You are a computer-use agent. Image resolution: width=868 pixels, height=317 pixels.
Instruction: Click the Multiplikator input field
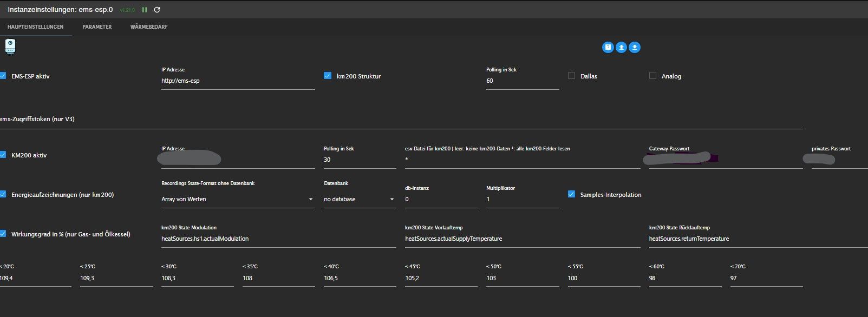click(x=522, y=199)
